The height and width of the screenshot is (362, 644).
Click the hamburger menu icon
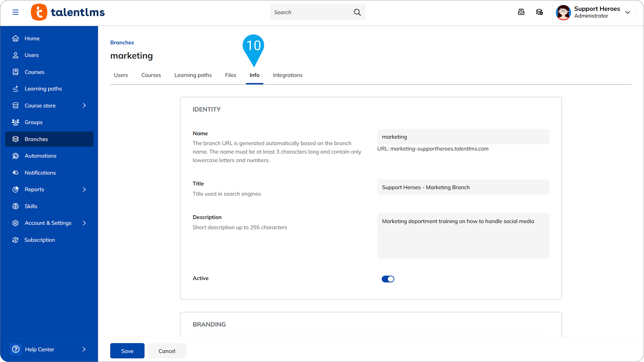[15, 12]
